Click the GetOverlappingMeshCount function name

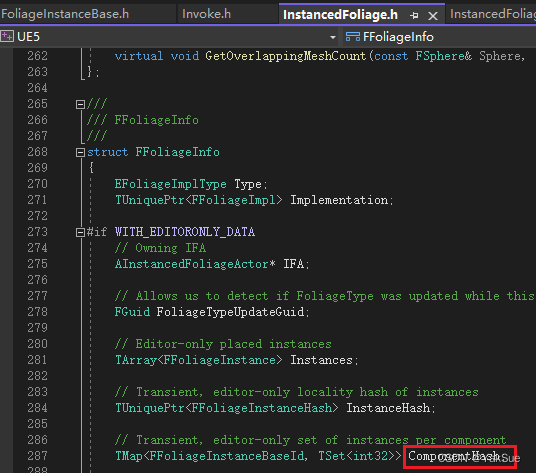click(285, 56)
